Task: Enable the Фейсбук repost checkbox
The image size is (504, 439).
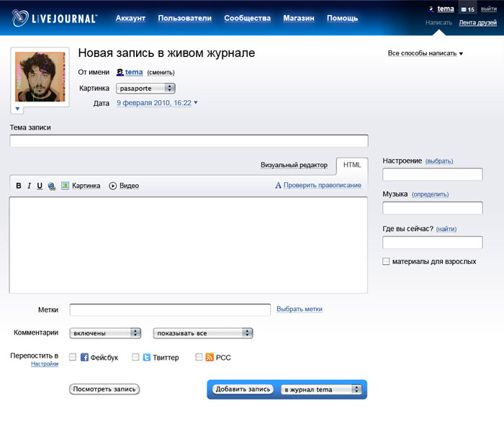Action: point(73,357)
